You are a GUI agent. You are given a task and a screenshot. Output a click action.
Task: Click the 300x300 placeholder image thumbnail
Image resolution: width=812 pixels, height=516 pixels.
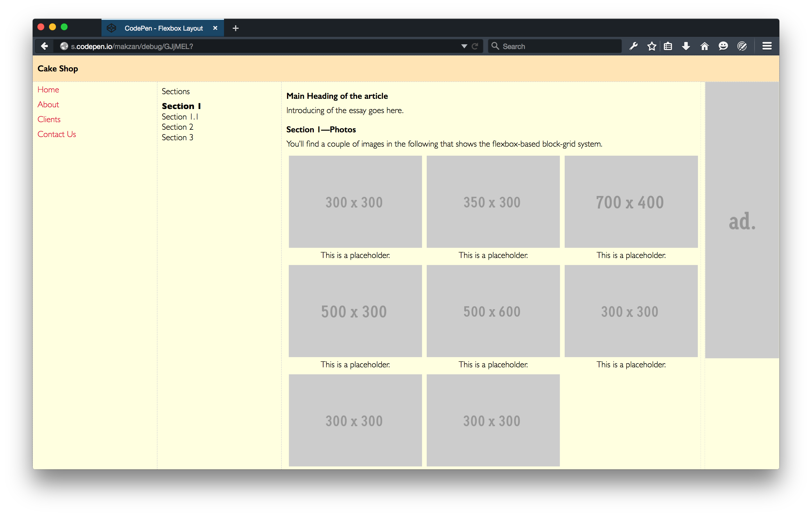[354, 201]
